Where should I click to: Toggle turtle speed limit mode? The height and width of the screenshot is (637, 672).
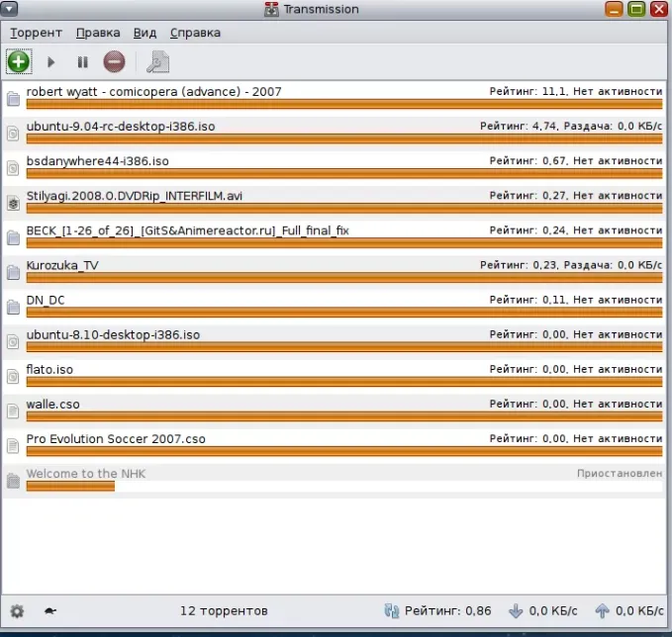click(50, 611)
